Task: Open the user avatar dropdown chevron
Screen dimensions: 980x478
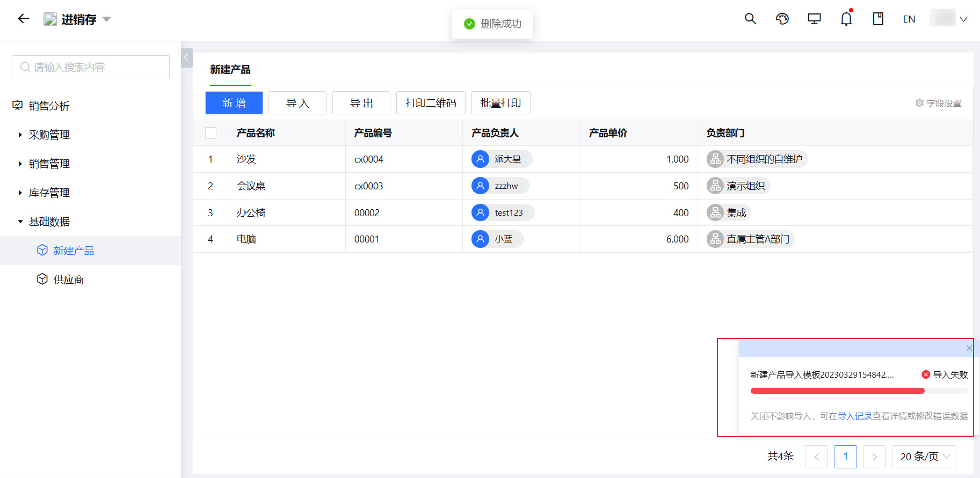Action: 963,19
